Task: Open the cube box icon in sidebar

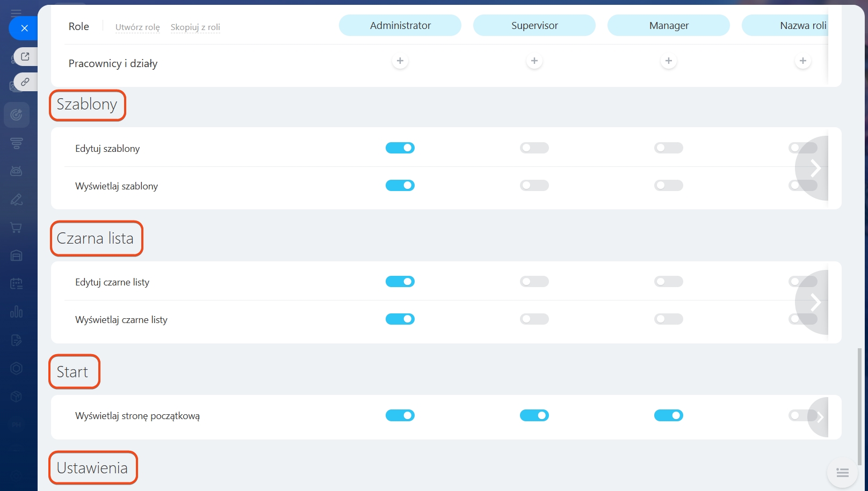Action: [17, 396]
